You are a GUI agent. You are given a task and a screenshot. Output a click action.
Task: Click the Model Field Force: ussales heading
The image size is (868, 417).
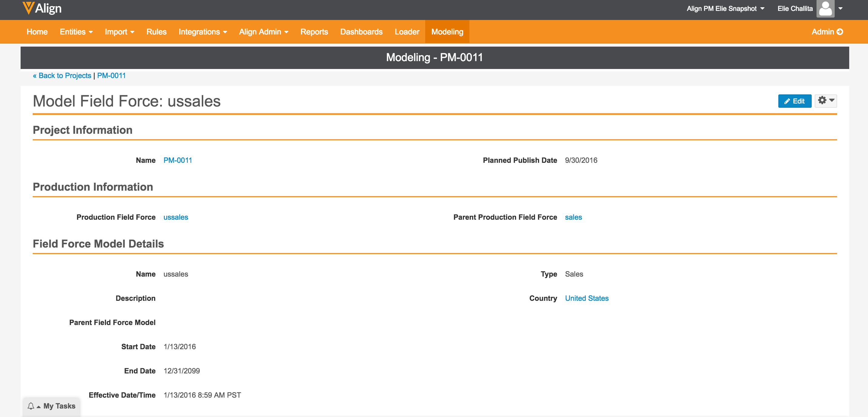[127, 101]
